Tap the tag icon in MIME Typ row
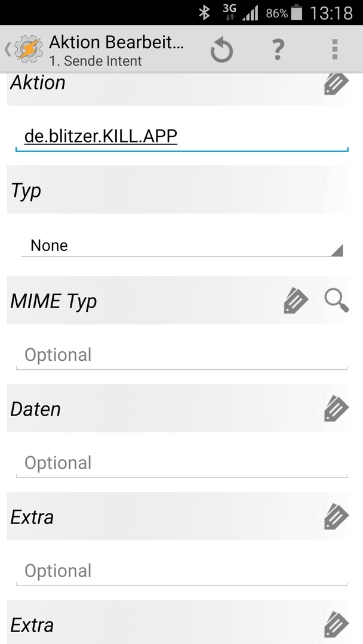363x644 pixels. (x=296, y=301)
